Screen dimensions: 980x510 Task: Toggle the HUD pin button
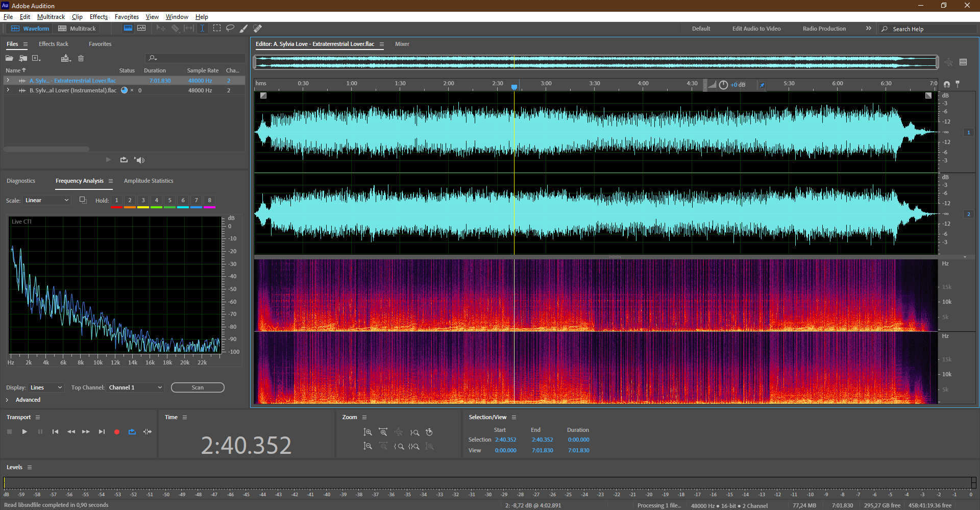pos(762,85)
